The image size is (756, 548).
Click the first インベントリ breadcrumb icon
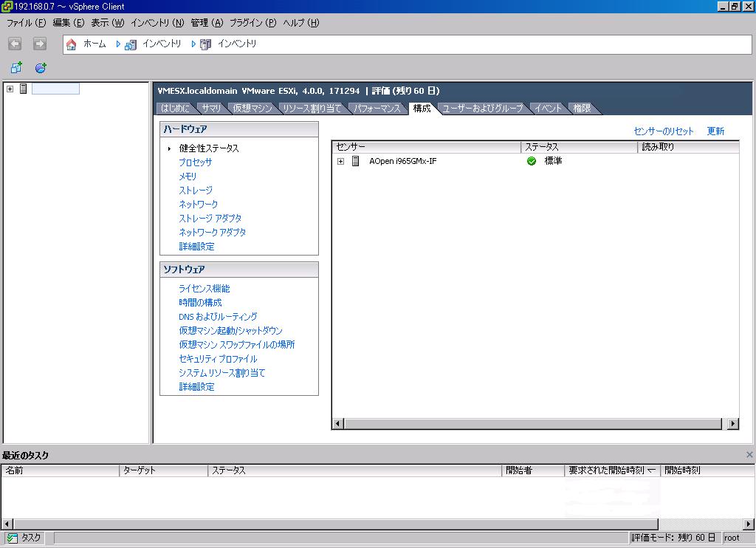130,44
